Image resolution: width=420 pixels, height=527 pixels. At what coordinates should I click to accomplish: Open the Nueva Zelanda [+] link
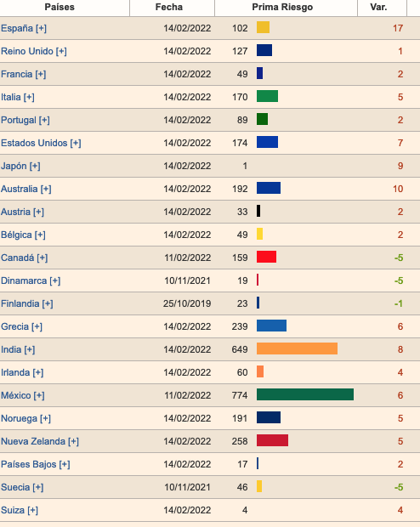pos(40,441)
